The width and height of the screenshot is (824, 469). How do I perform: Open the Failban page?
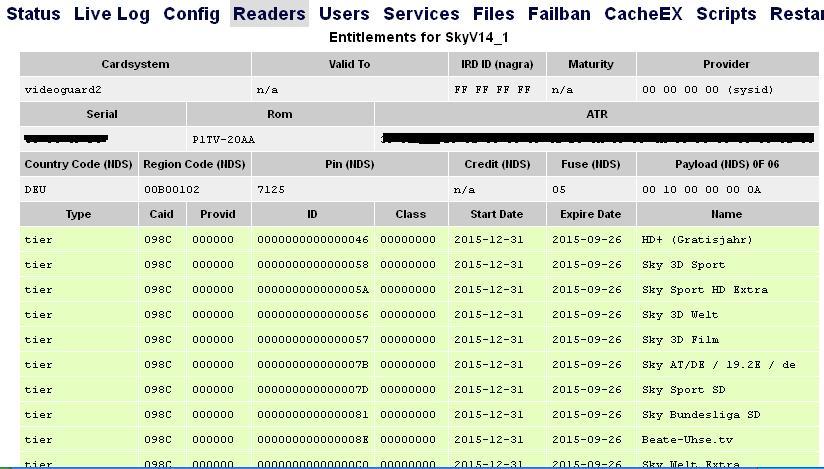coord(559,14)
